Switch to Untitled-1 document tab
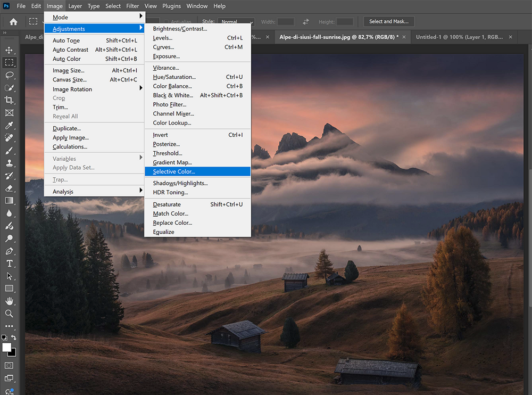 [x=459, y=37]
